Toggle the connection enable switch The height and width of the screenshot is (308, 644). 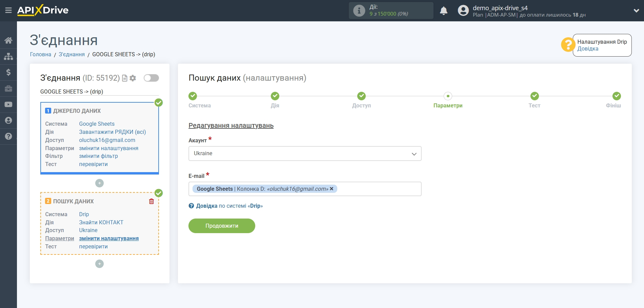[x=151, y=78]
